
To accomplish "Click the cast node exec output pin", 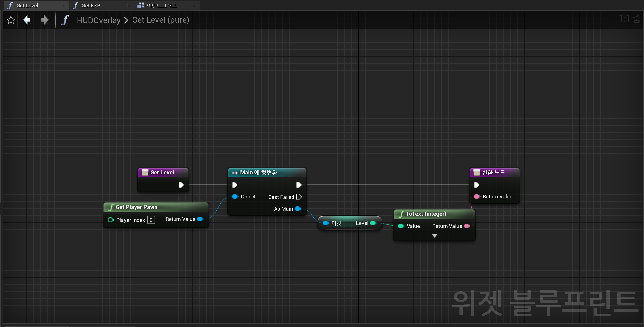I will click(x=299, y=185).
